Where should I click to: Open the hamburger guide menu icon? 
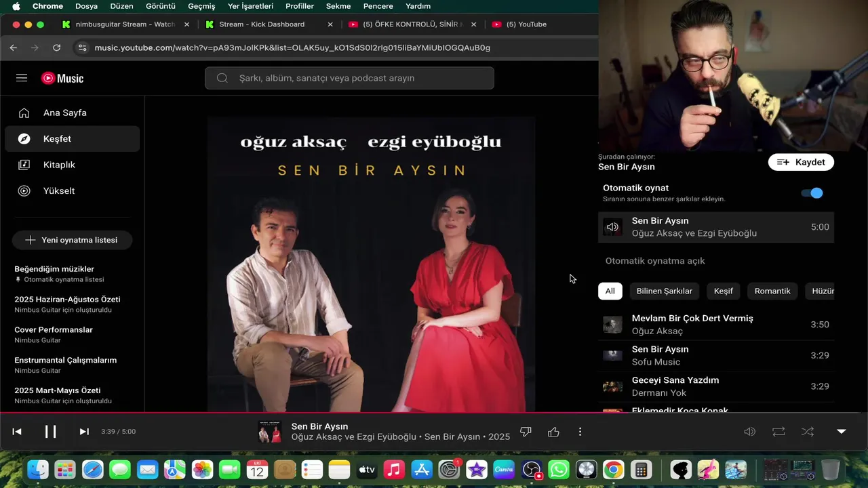(x=22, y=78)
